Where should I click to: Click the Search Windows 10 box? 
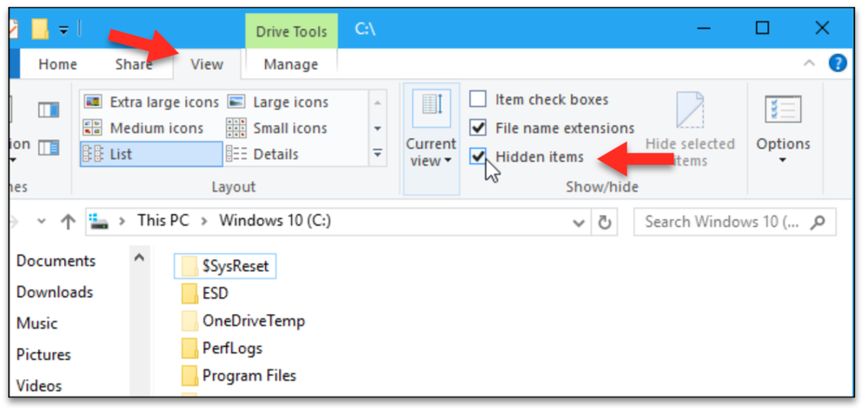[734, 223]
